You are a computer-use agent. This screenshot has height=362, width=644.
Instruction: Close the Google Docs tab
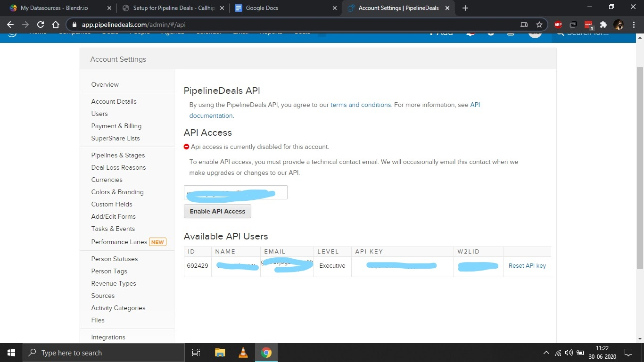pyautogui.click(x=335, y=8)
